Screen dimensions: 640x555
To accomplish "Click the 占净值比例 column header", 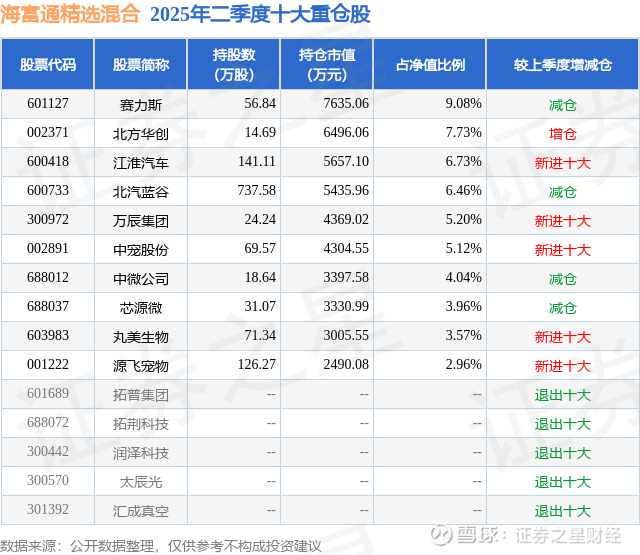I will click(430, 64).
